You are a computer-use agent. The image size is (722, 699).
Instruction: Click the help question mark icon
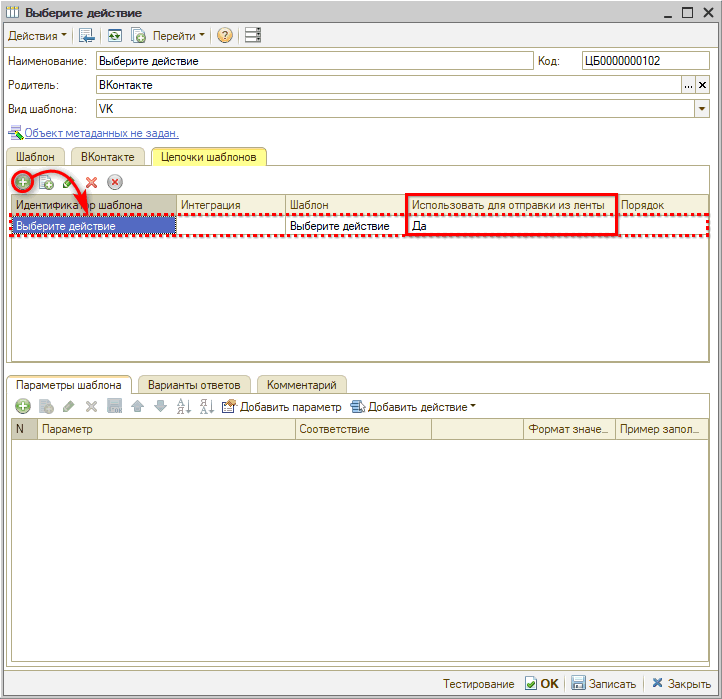(x=225, y=36)
